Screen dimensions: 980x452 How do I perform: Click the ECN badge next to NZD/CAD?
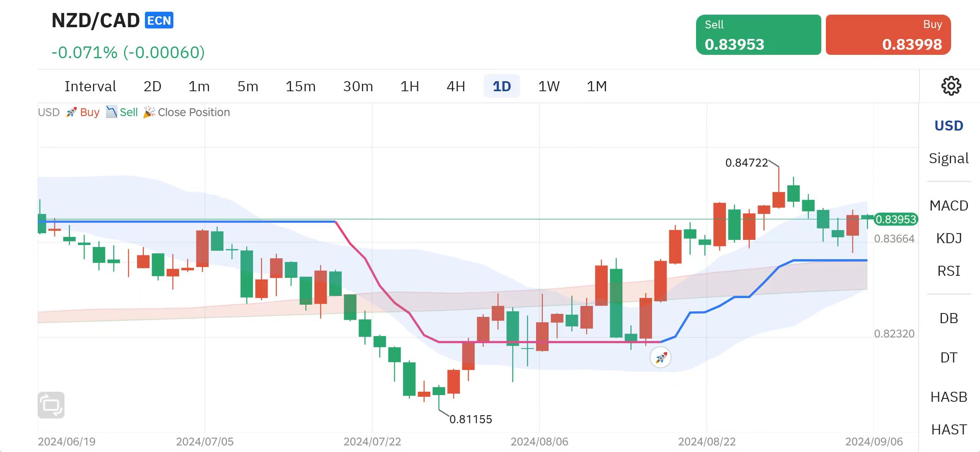click(x=159, y=21)
